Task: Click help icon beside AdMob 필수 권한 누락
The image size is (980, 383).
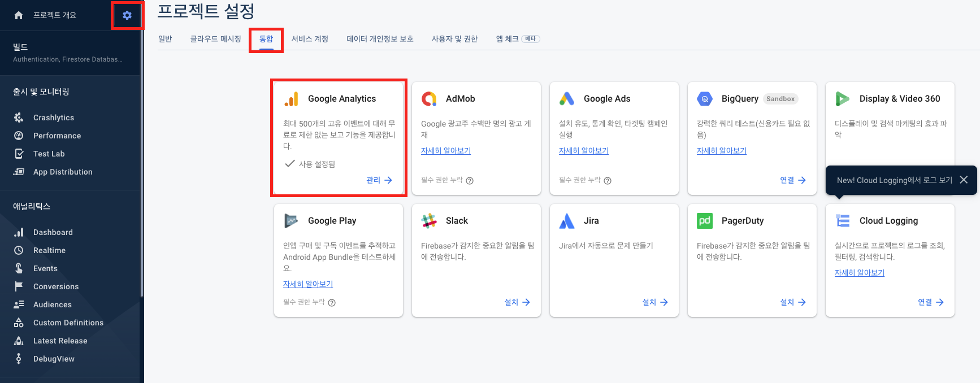Action: 470,181
